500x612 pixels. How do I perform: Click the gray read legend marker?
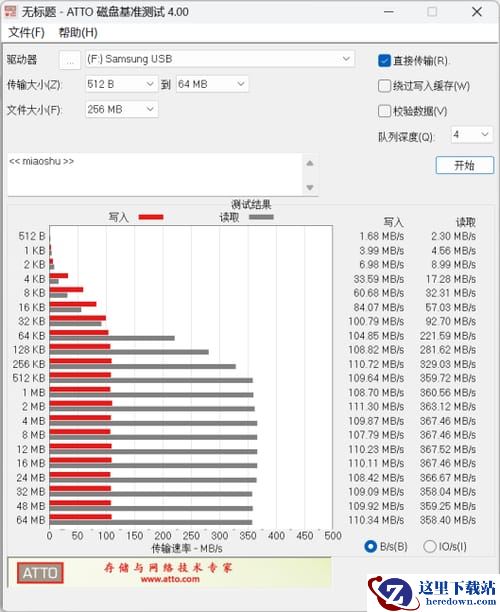[261, 217]
